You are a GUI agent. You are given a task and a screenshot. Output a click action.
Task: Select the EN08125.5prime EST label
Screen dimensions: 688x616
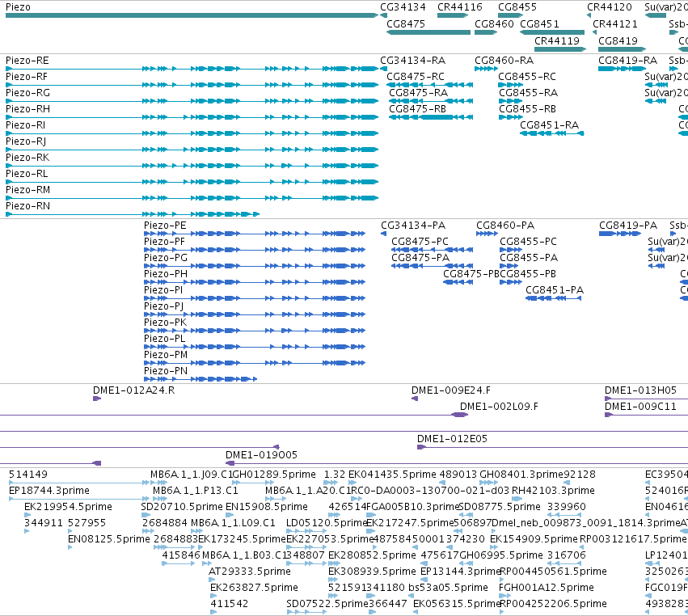click(109, 538)
